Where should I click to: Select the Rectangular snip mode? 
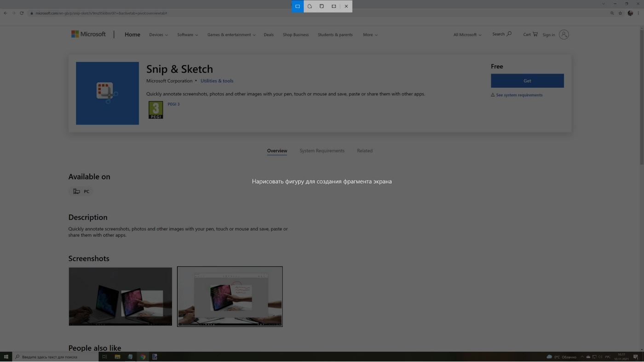point(298,6)
